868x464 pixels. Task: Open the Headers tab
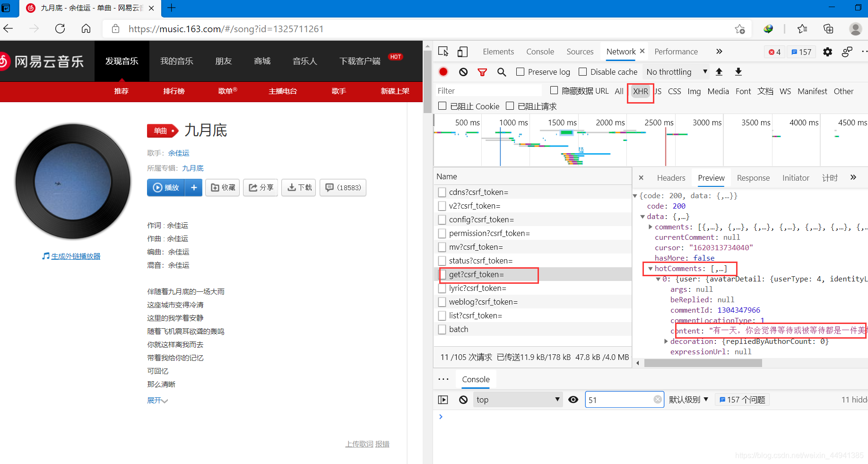point(671,178)
